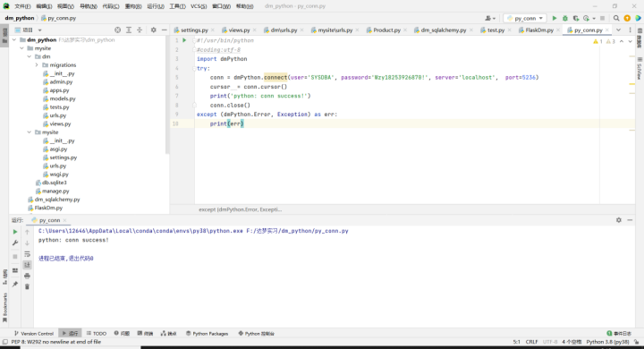This screenshot has height=349, width=644.
Task: Click the restore layout icon in Run panel
Action: click(15, 270)
